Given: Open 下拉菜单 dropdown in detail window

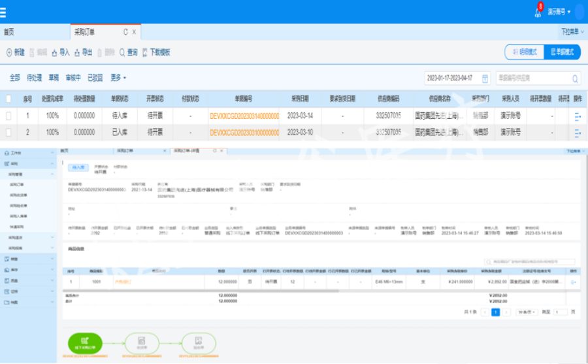Looking at the screenshot, I should pos(575,151).
